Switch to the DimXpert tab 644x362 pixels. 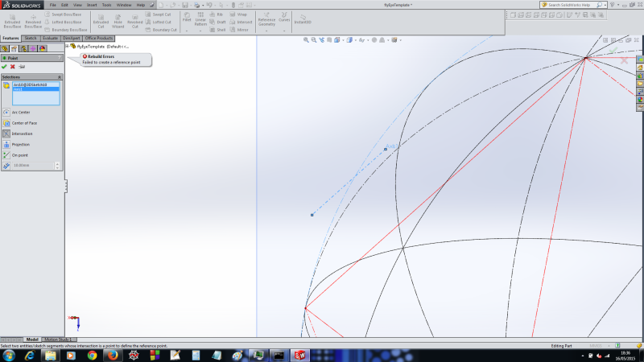pyautogui.click(x=72, y=38)
